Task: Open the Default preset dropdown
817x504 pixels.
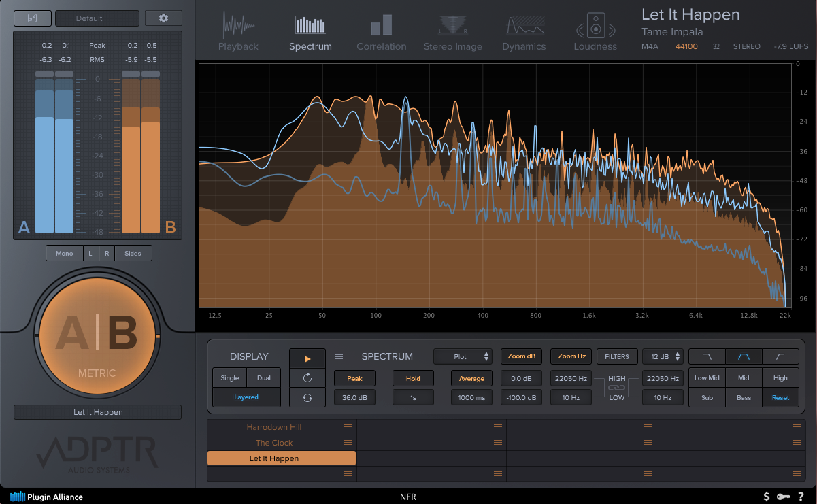Action: (97, 18)
